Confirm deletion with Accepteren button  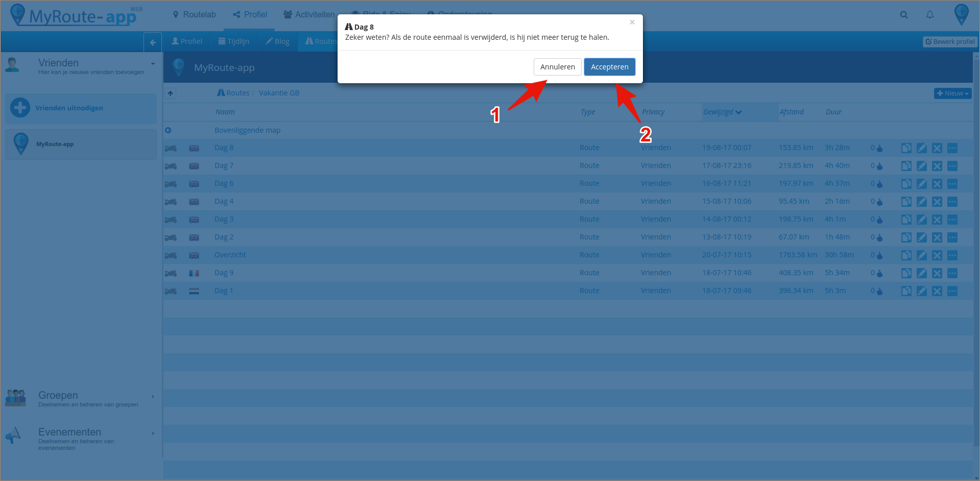[609, 67]
